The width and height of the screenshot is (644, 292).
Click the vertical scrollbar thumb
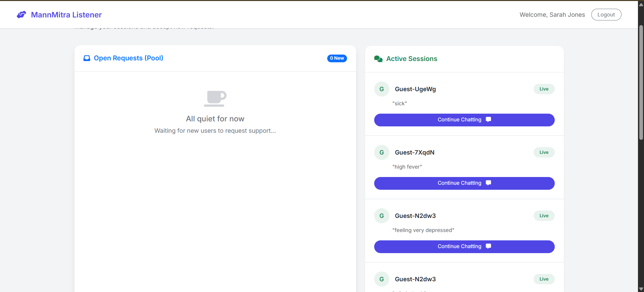pos(641,82)
